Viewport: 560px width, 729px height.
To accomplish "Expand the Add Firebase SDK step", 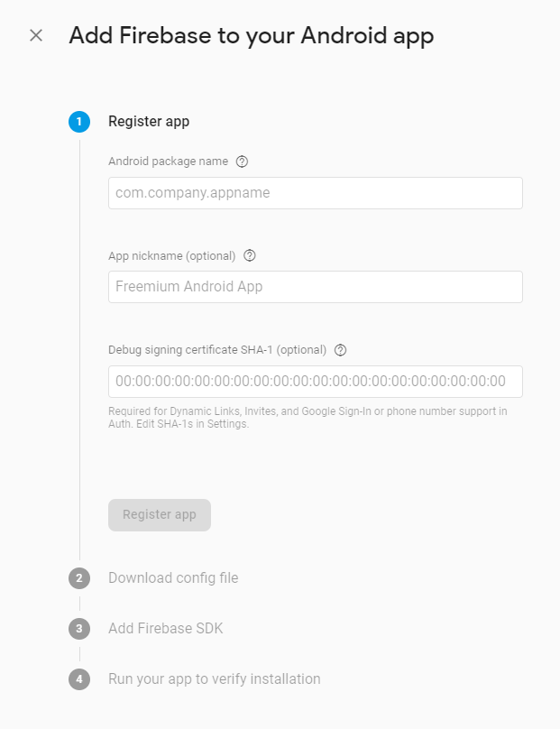I will coord(165,628).
